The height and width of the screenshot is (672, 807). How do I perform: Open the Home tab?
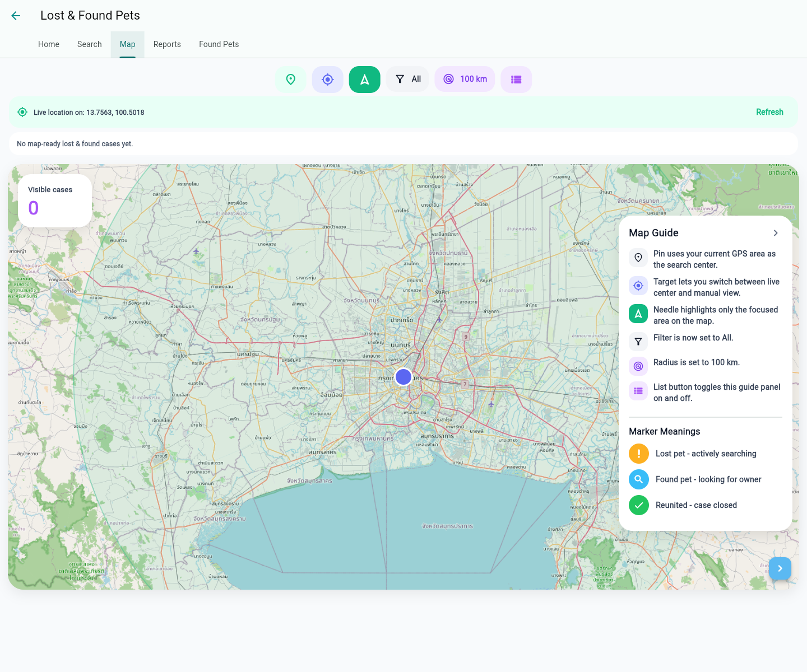click(49, 44)
